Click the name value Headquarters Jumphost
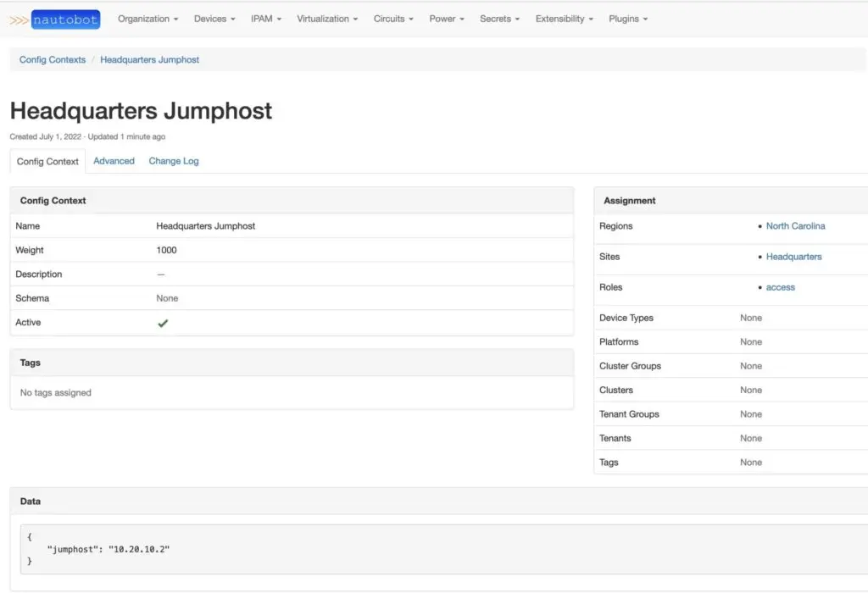The height and width of the screenshot is (593, 868). click(205, 225)
